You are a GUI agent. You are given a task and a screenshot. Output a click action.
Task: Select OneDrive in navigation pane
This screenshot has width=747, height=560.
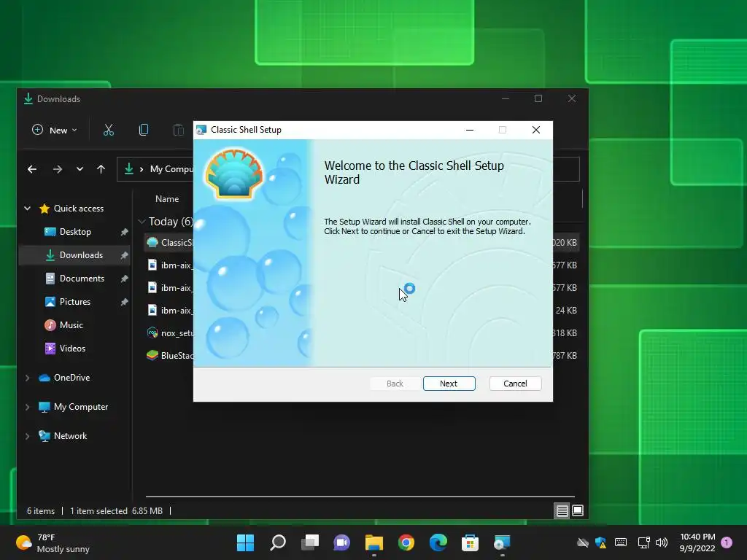tap(71, 378)
